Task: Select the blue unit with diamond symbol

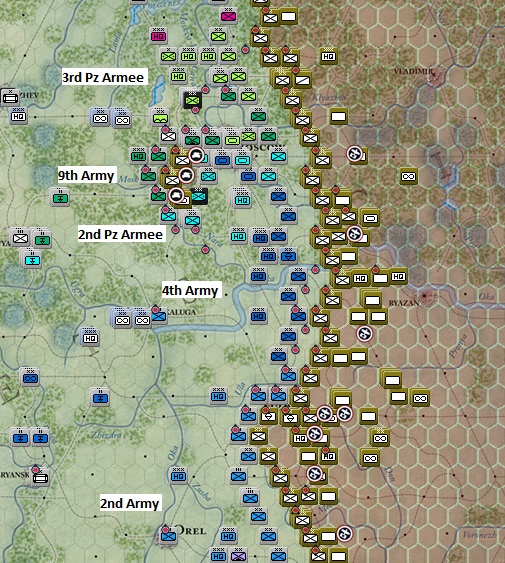Action: pyautogui.click(x=288, y=256)
